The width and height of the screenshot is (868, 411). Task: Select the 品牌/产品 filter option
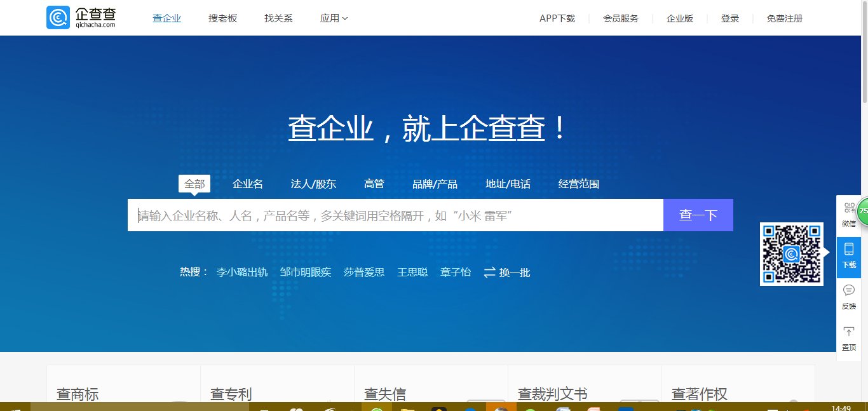pos(436,184)
